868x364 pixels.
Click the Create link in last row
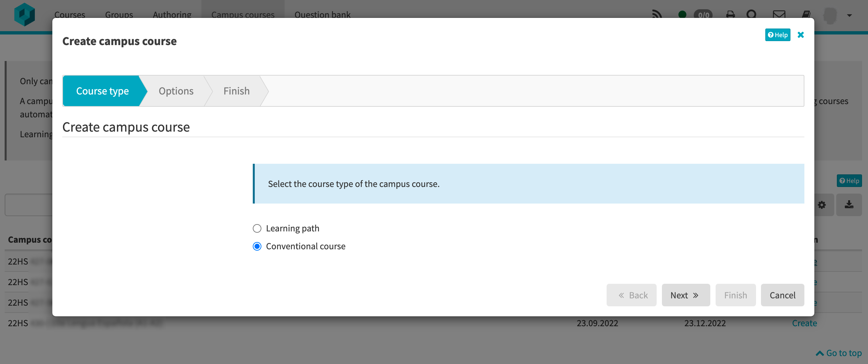[804, 323]
